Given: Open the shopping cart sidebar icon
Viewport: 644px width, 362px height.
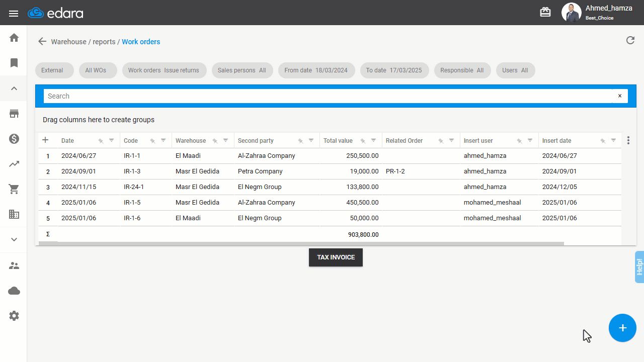Looking at the screenshot, I should [14, 189].
